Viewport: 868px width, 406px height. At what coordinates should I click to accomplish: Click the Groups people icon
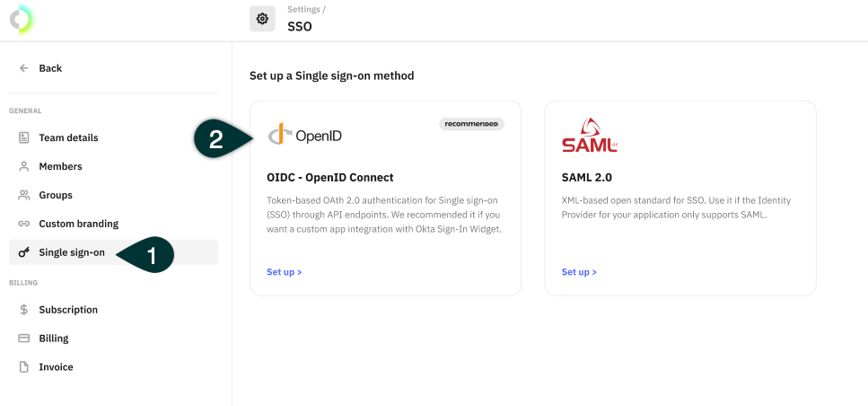(x=24, y=195)
